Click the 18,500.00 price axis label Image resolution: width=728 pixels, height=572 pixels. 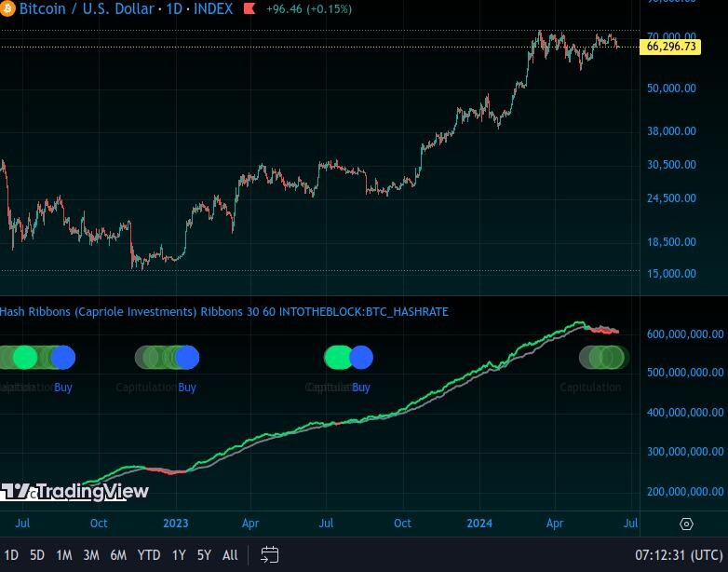671,241
